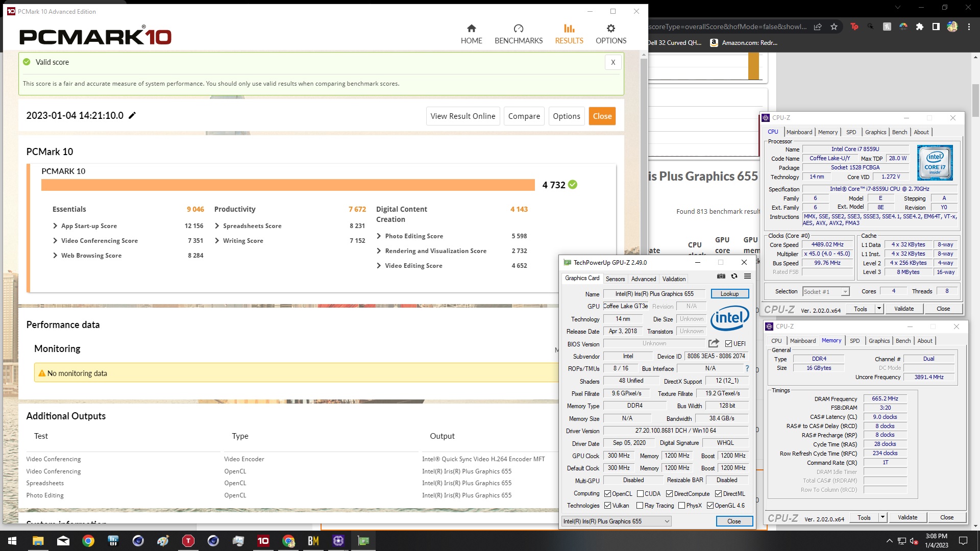The image size is (980, 551).
Task: Toggle DirectCompute checkbox in GPU-Z
Action: pos(669,494)
